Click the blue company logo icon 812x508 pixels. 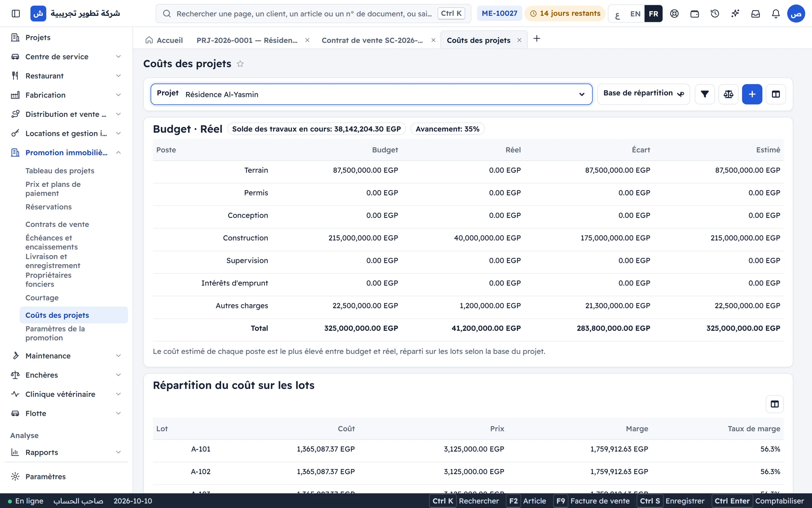click(38, 14)
